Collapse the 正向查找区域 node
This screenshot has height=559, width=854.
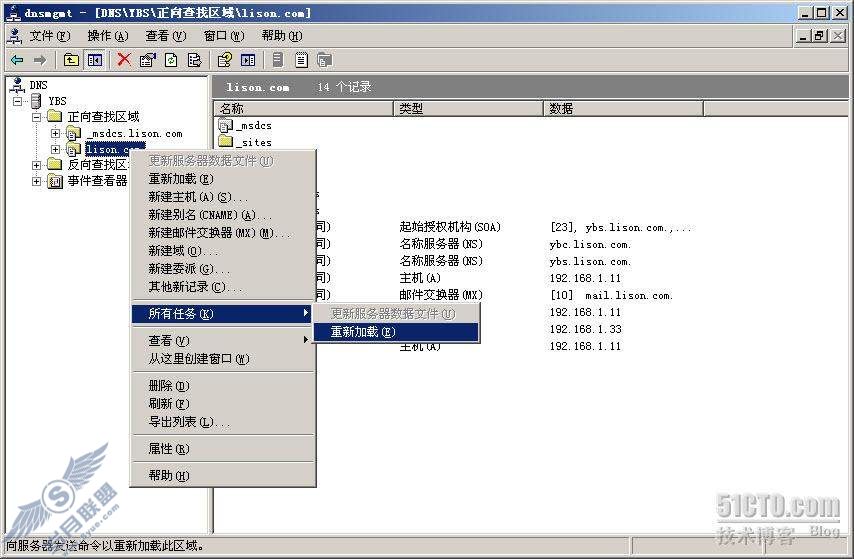[x=36, y=117]
